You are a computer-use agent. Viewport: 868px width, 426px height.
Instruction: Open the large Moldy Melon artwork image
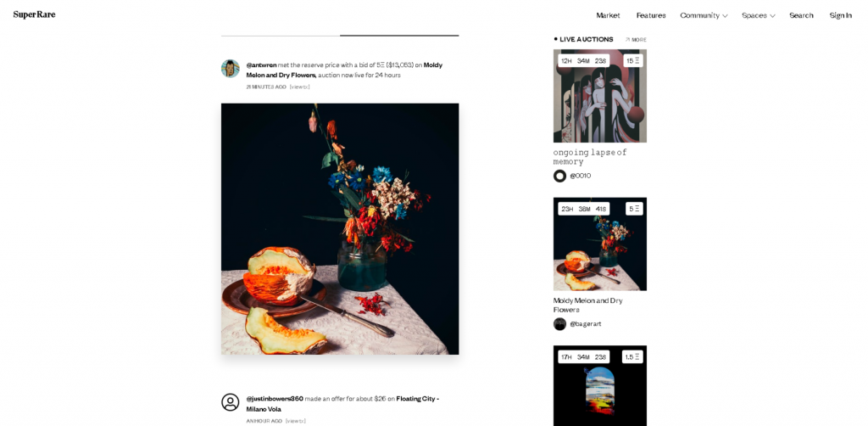click(340, 229)
